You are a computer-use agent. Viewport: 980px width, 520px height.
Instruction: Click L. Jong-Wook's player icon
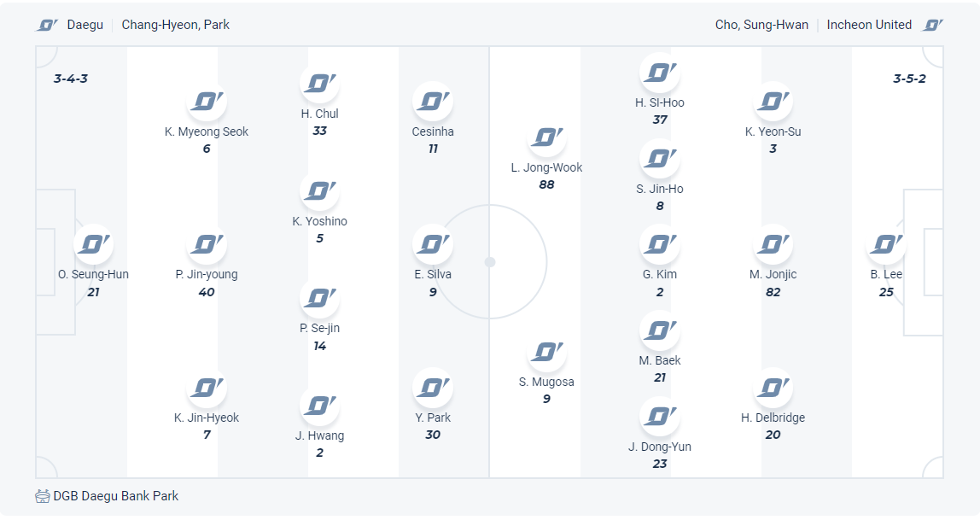pos(546,137)
